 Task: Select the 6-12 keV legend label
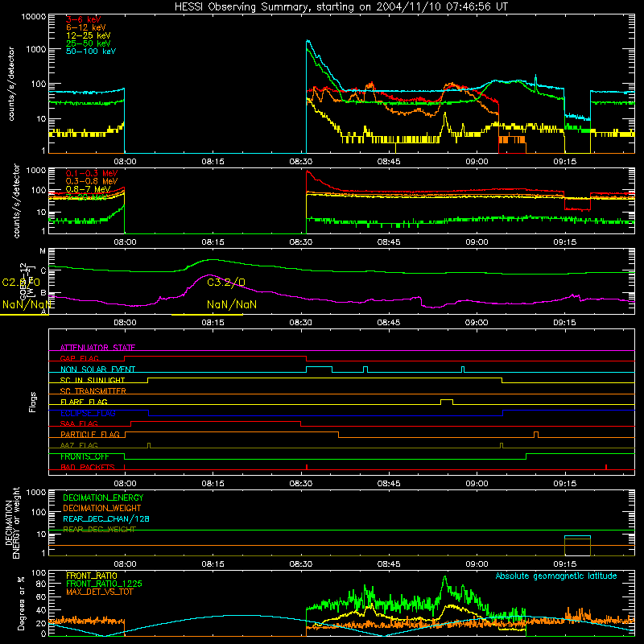[86, 27]
